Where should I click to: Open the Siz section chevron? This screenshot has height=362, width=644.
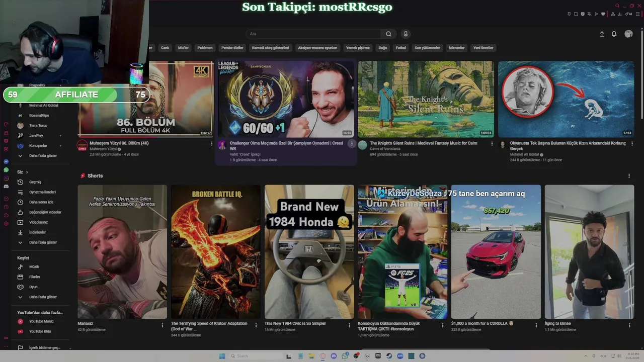27,172
